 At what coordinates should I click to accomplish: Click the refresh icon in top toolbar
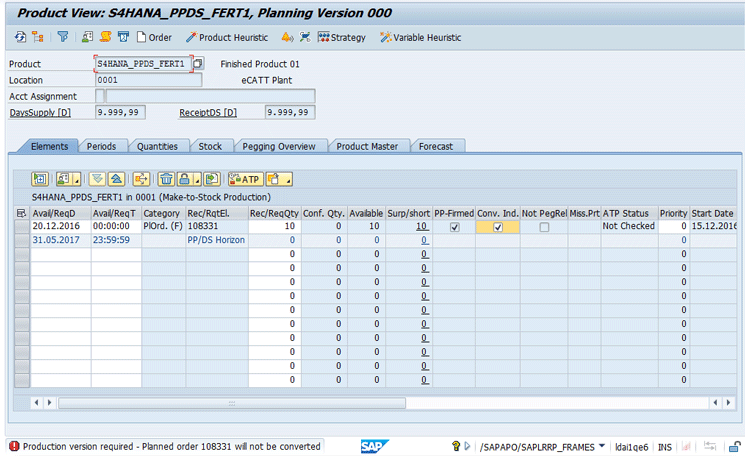(x=20, y=37)
